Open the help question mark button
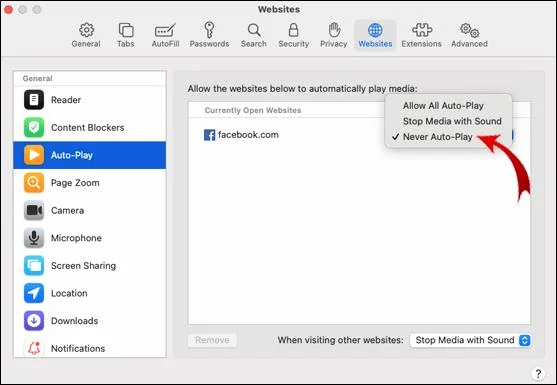Viewport: 557px width, 385px height. (x=538, y=373)
